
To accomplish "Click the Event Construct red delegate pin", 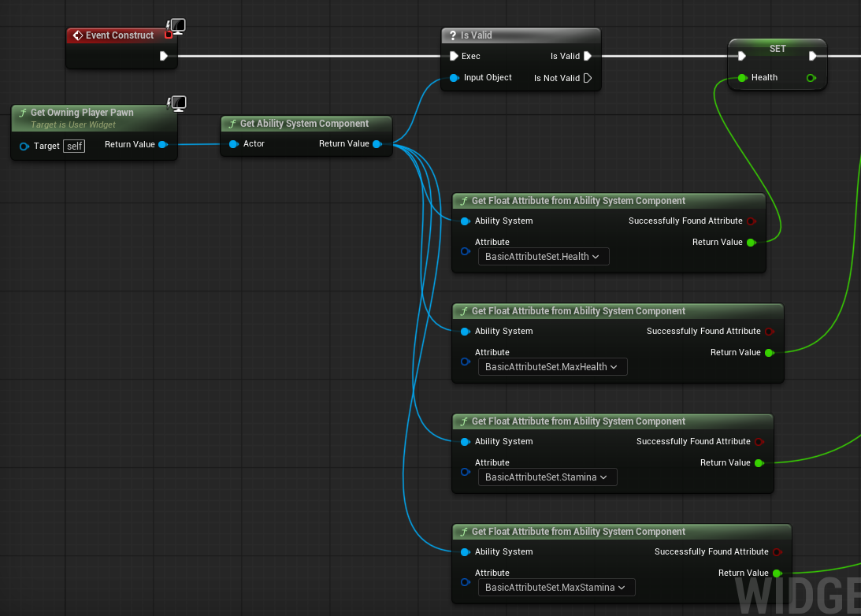I will 169,35.
